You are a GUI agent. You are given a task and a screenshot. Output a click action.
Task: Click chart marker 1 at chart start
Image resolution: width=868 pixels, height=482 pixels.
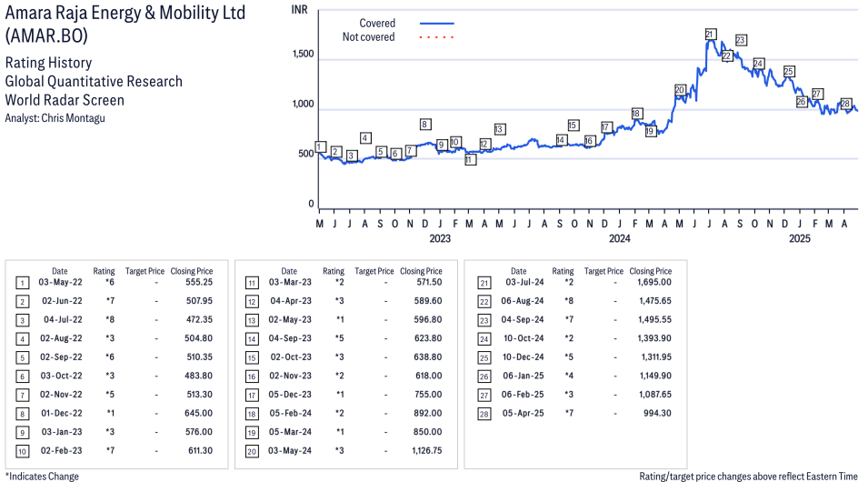click(x=320, y=146)
